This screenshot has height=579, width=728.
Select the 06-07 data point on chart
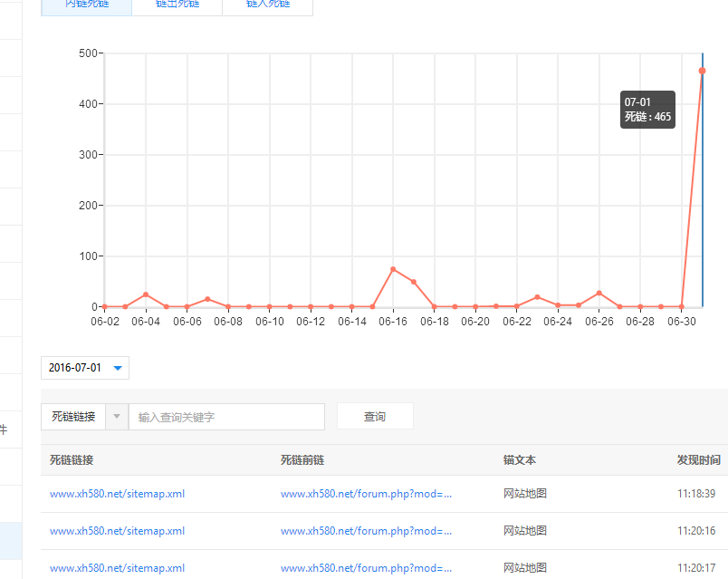tap(207, 299)
